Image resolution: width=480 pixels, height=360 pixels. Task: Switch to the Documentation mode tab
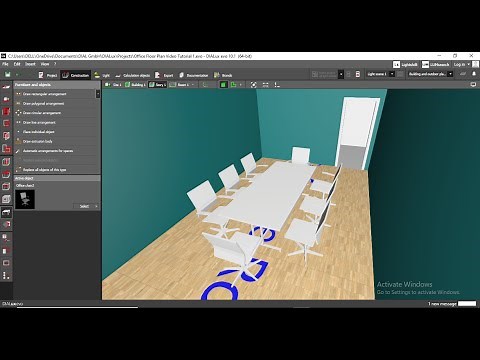pos(194,75)
